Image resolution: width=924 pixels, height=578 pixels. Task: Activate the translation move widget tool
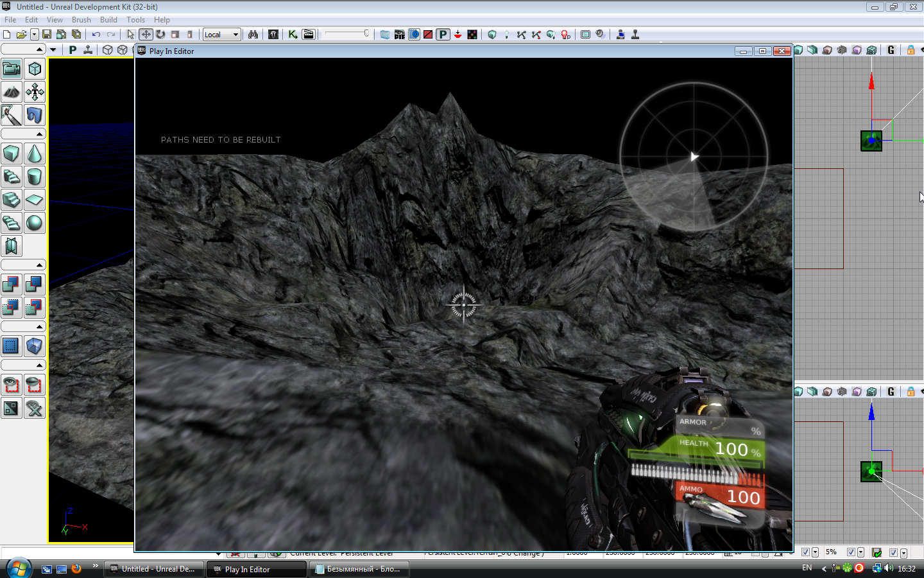[146, 35]
